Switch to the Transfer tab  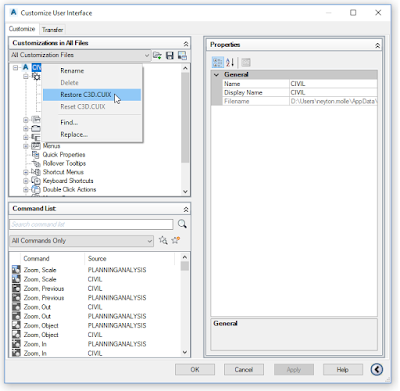(x=52, y=30)
